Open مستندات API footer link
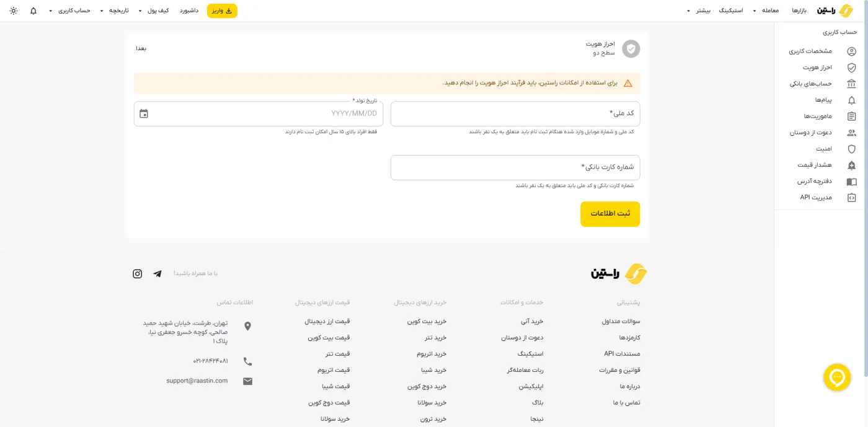 [622, 354]
